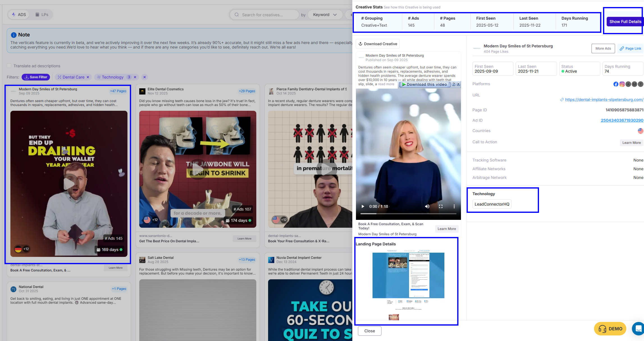
Task: Switch to the ADS tab
Action: 19,15
